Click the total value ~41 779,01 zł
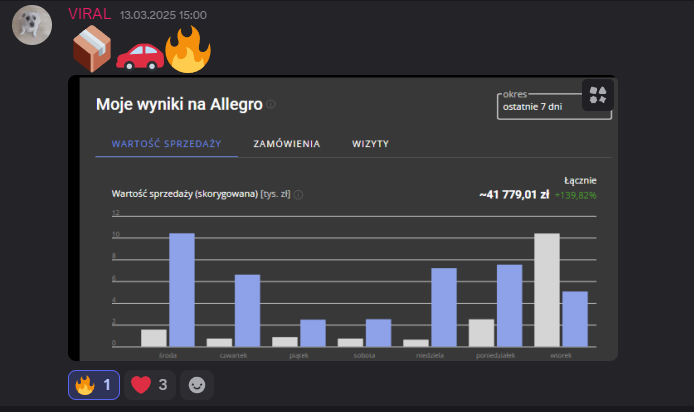 (514, 194)
